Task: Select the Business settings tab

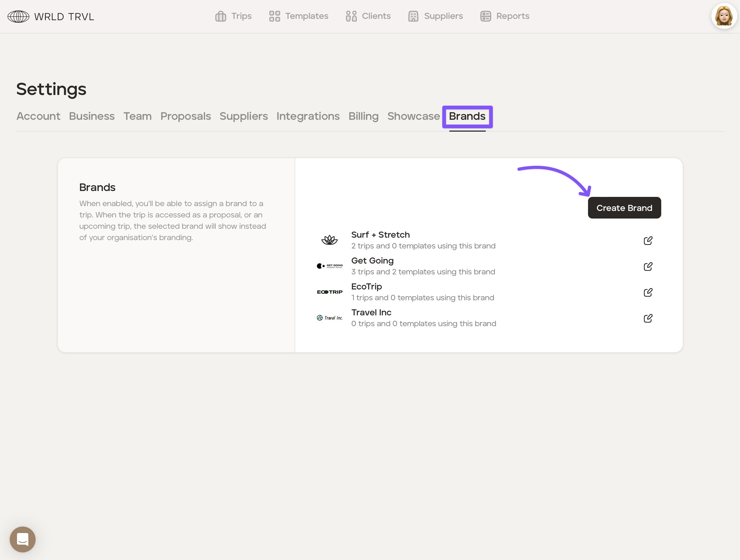Action: (x=92, y=116)
